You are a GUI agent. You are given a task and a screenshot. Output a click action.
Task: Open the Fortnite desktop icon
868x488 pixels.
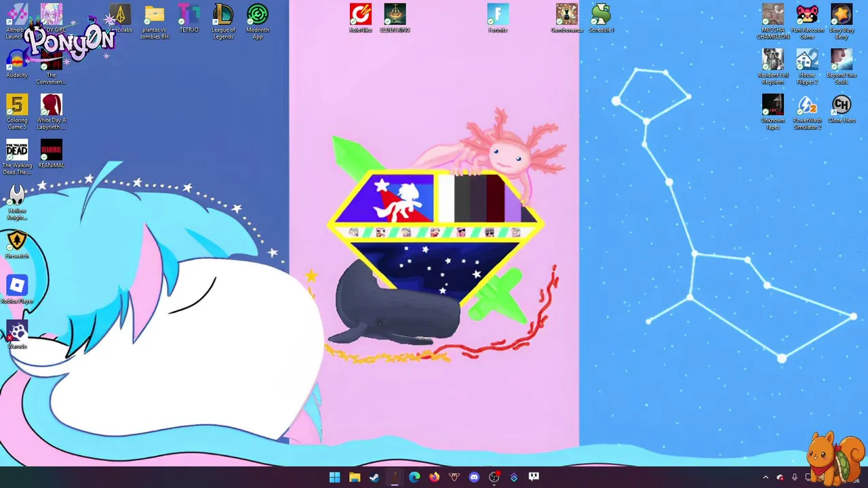coord(498,18)
